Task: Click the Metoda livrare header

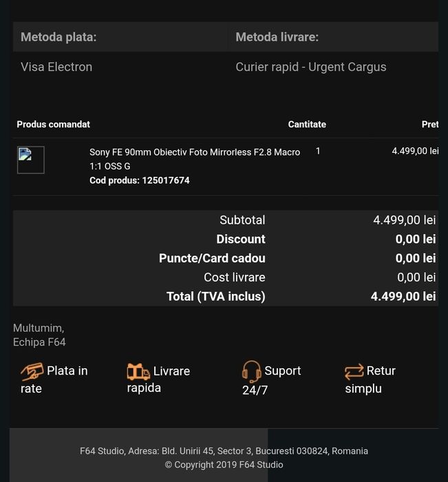Action: pos(277,37)
